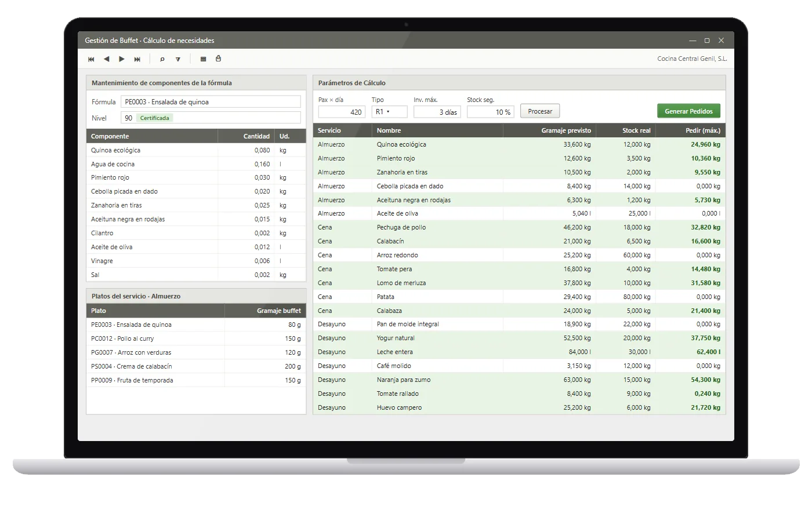This screenshot has width=812, height=510.
Task: Select dish PP0009 · Fruta de temporada
Action: (196, 380)
